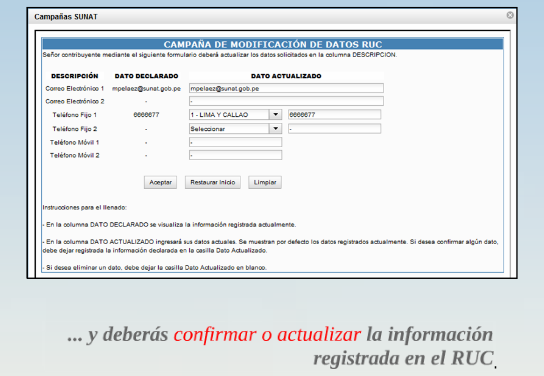The image size is (544, 376).
Task: Focus the Teléfono Móvil 1 input field
Action: (235, 142)
